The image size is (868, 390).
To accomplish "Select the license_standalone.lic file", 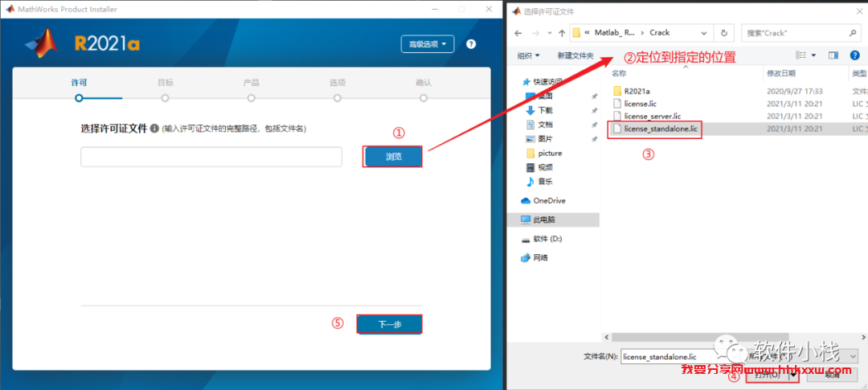I will (x=660, y=129).
